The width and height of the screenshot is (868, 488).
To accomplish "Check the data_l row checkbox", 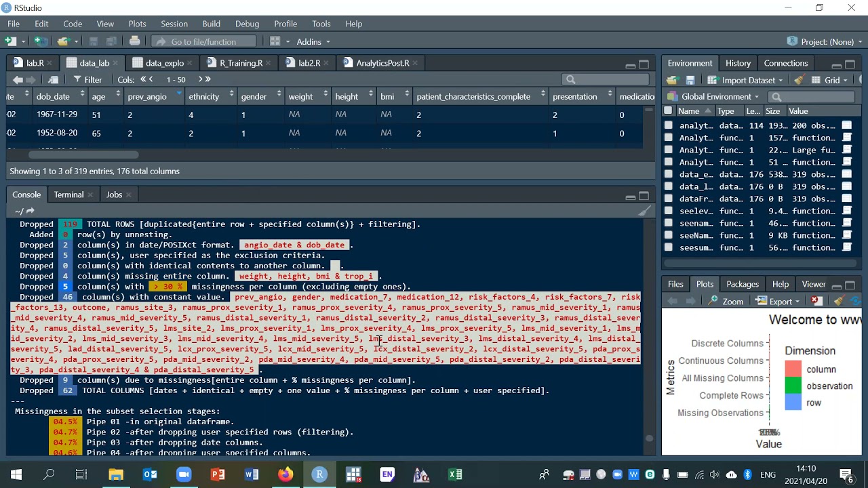I will click(669, 186).
